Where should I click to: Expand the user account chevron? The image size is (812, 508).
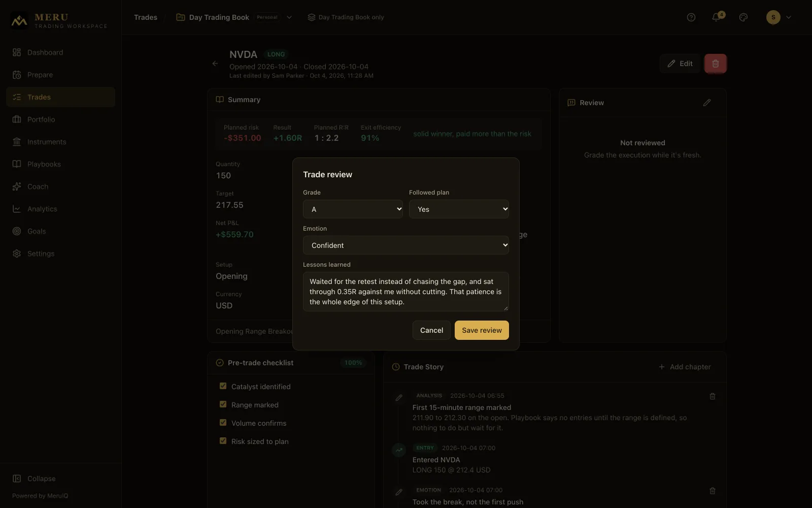point(789,17)
